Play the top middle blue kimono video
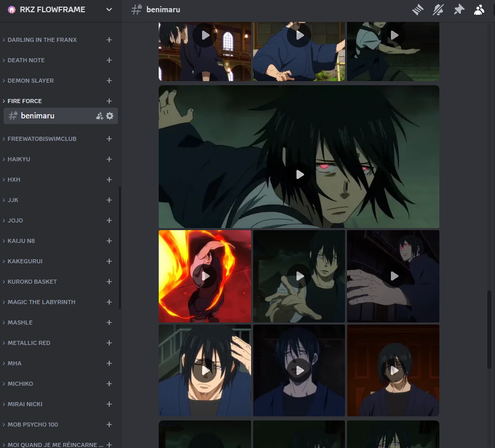 click(x=299, y=35)
